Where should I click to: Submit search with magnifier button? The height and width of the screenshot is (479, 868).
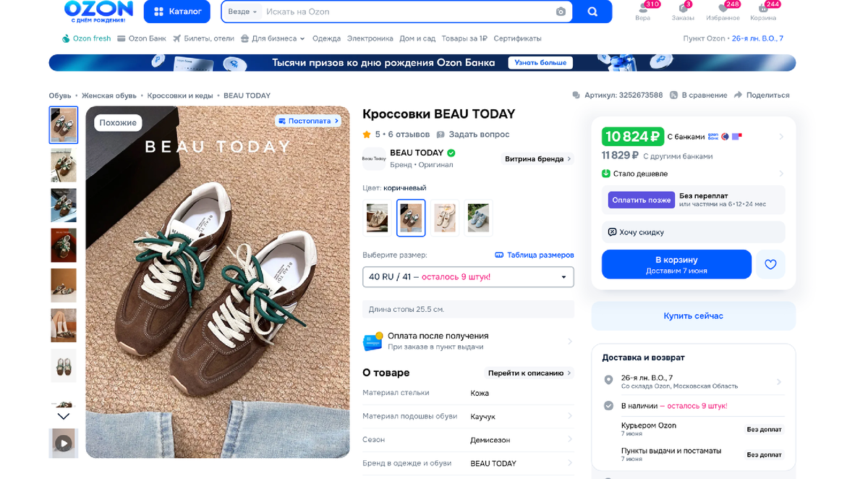pos(592,12)
